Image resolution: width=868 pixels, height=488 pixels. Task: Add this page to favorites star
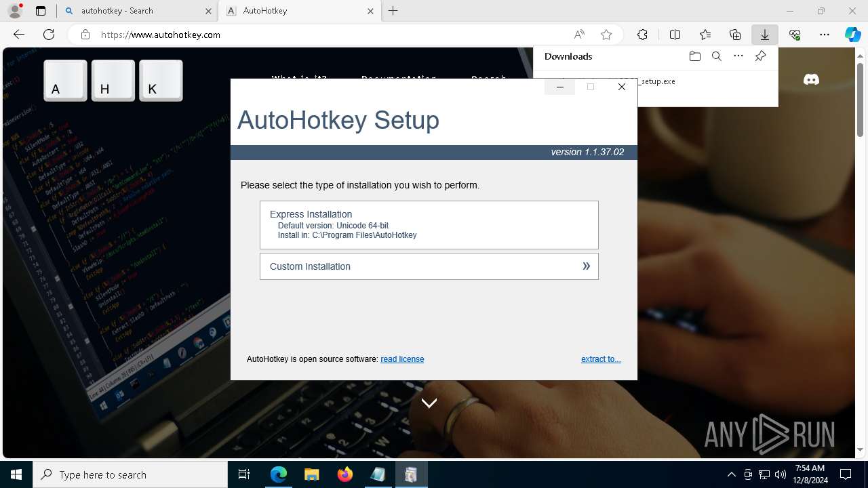(606, 35)
